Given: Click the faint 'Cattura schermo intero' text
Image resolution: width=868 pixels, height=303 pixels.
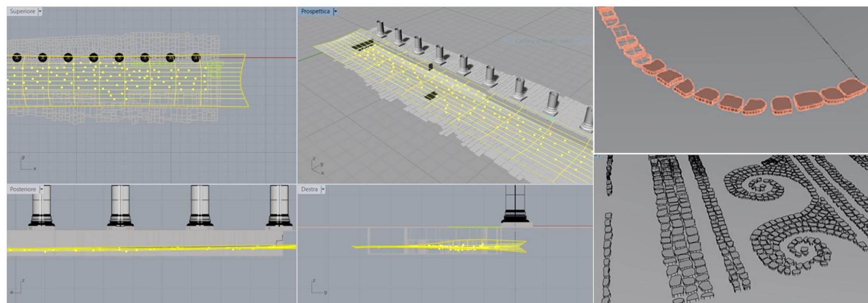Looking at the screenshot, I should pyautogui.click(x=544, y=41).
